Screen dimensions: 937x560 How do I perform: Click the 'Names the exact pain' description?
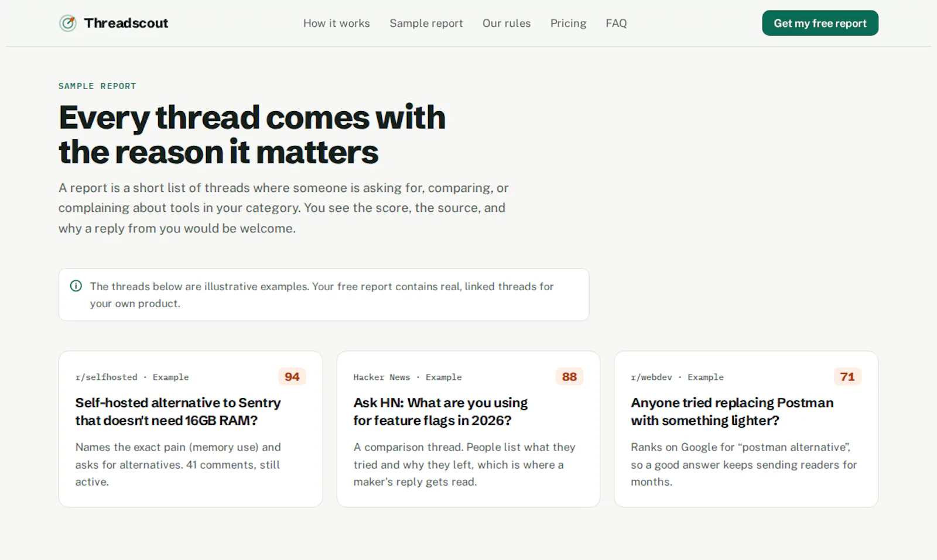[x=178, y=465]
